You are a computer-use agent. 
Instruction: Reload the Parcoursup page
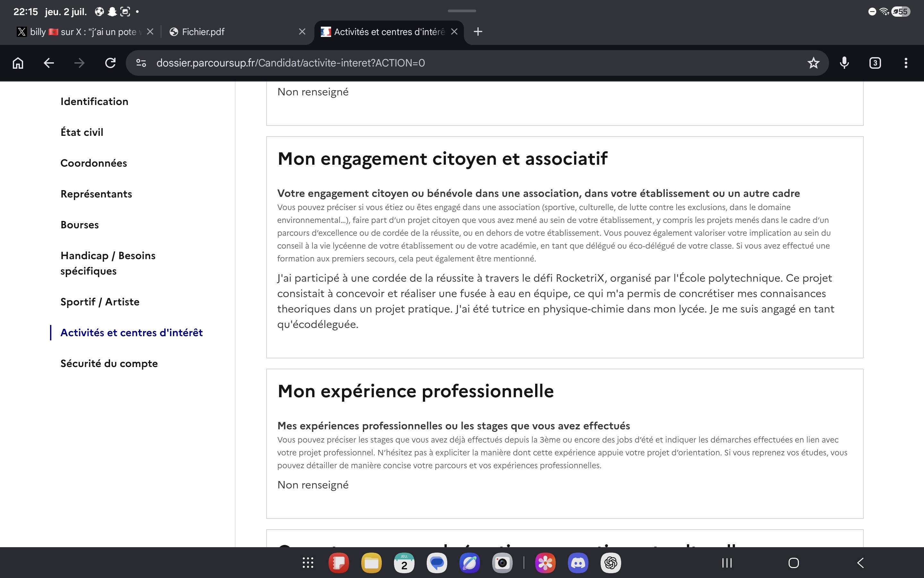coord(110,63)
